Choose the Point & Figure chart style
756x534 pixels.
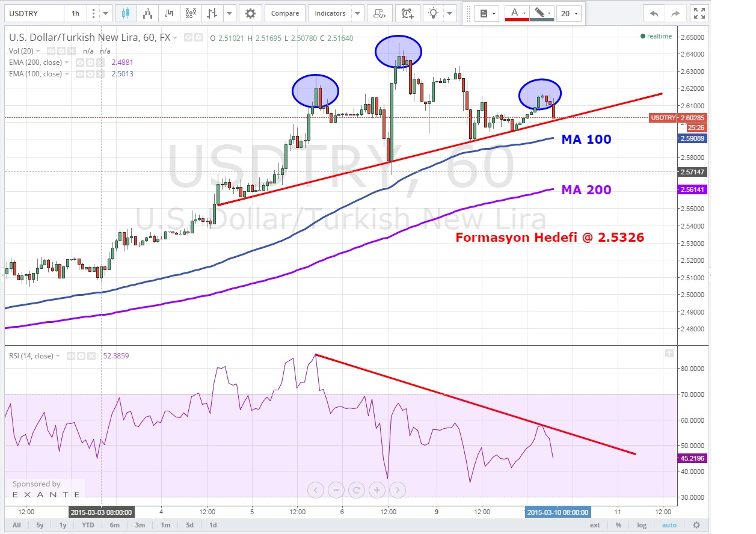(x=191, y=13)
